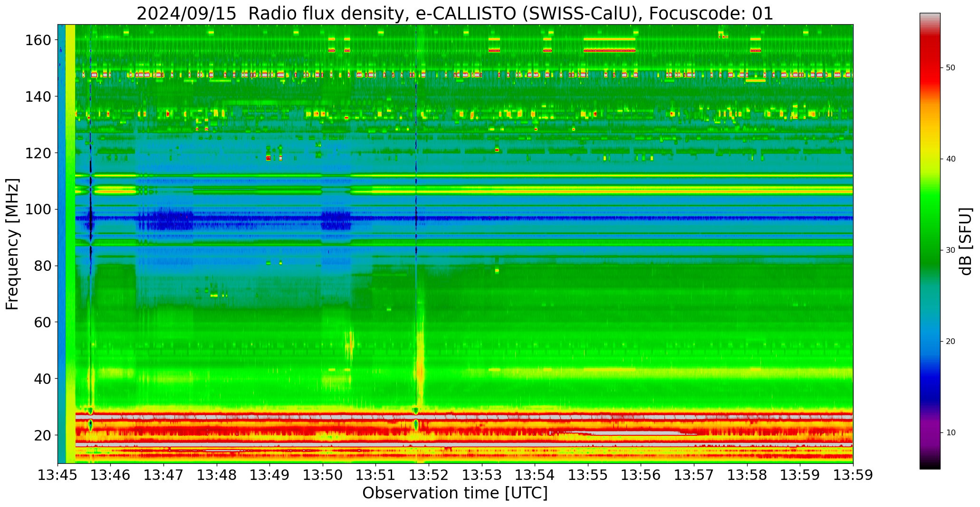The width and height of the screenshot is (980, 507).
Task: Click the colorbar 50 tick label
Action: (x=951, y=68)
